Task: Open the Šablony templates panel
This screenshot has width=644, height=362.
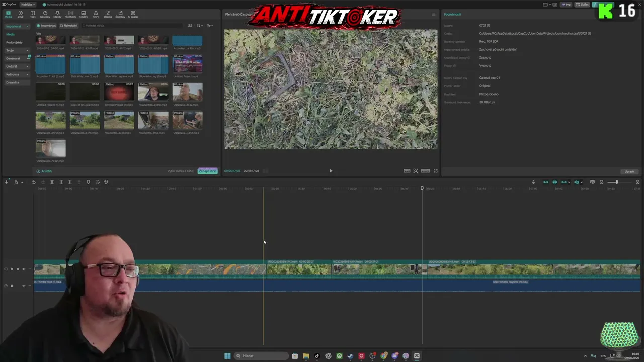Action: pos(120,14)
